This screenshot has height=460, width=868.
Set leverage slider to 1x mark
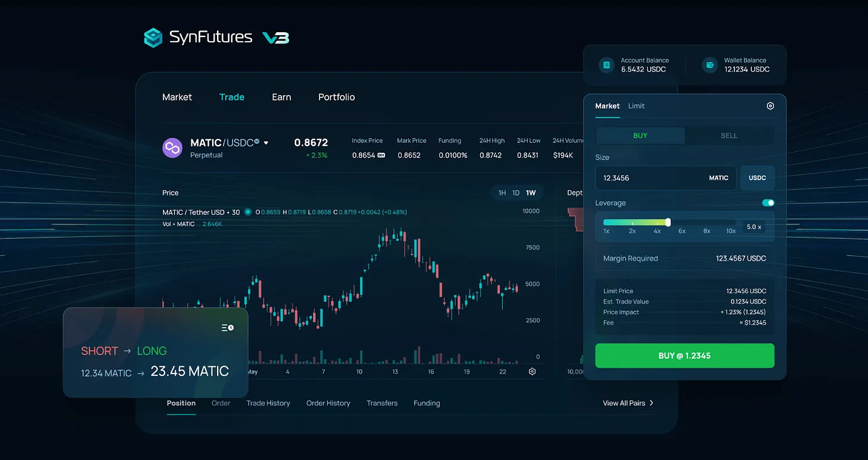click(606, 231)
